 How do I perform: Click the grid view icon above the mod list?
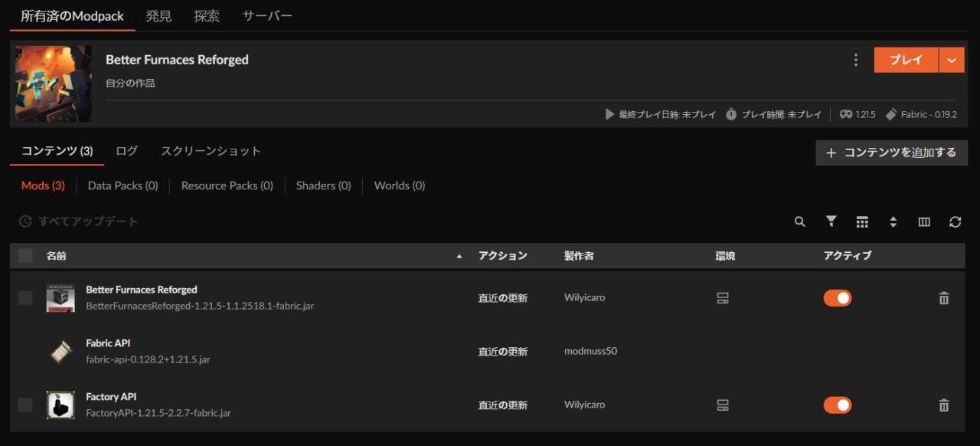coord(862,221)
